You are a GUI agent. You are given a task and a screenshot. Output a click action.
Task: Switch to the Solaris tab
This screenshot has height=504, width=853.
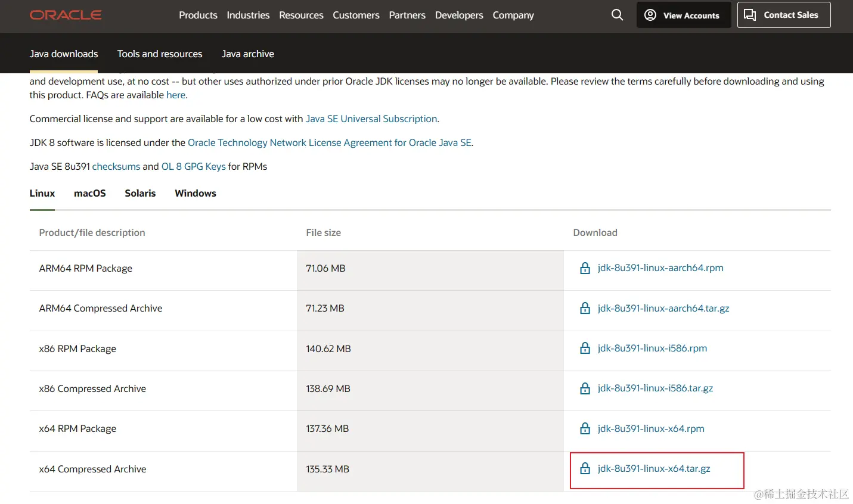click(x=140, y=193)
